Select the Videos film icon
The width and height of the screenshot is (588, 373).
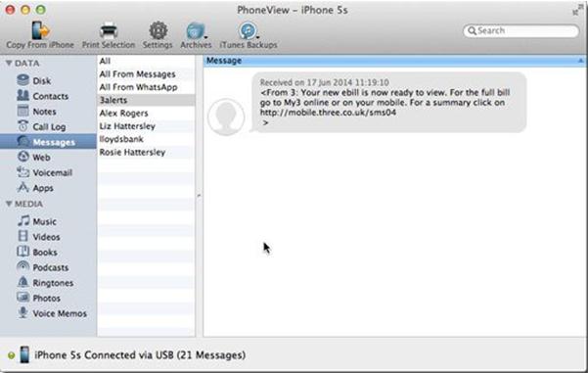click(x=23, y=236)
